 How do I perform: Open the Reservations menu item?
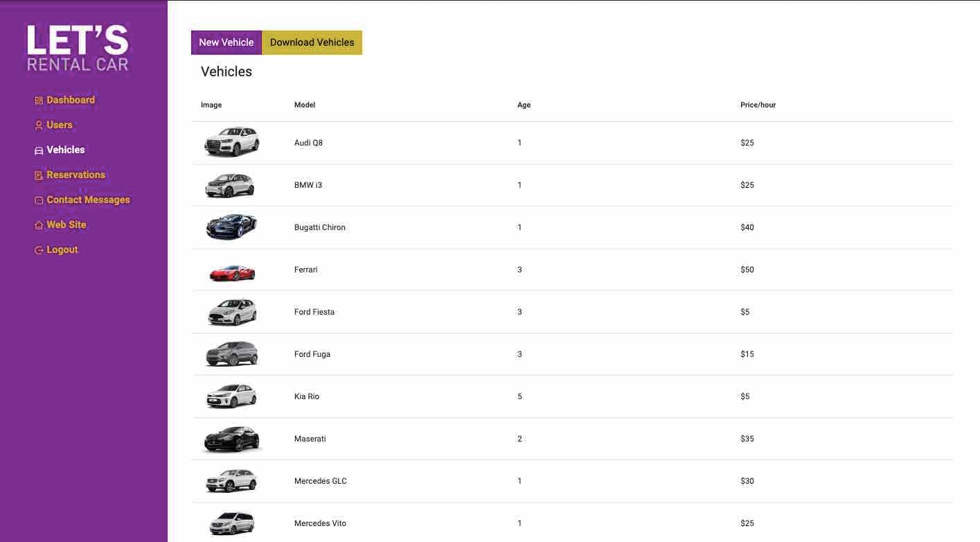(75, 175)
